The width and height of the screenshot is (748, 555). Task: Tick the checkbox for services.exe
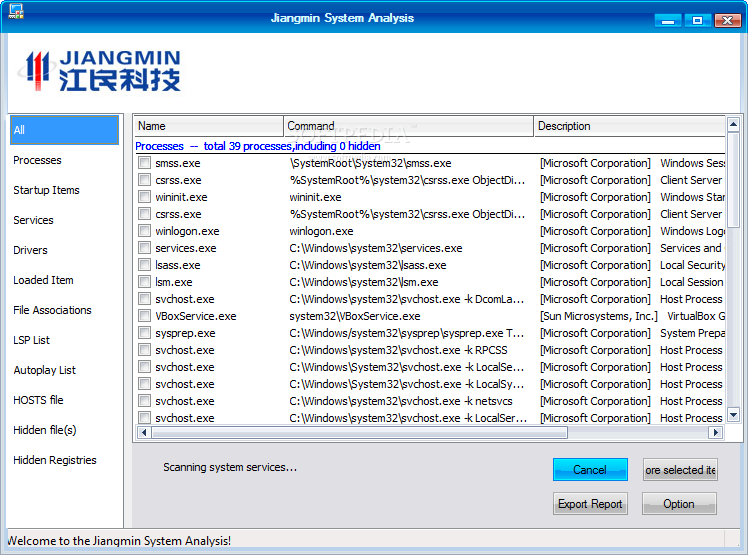click(x=144, y=248)
